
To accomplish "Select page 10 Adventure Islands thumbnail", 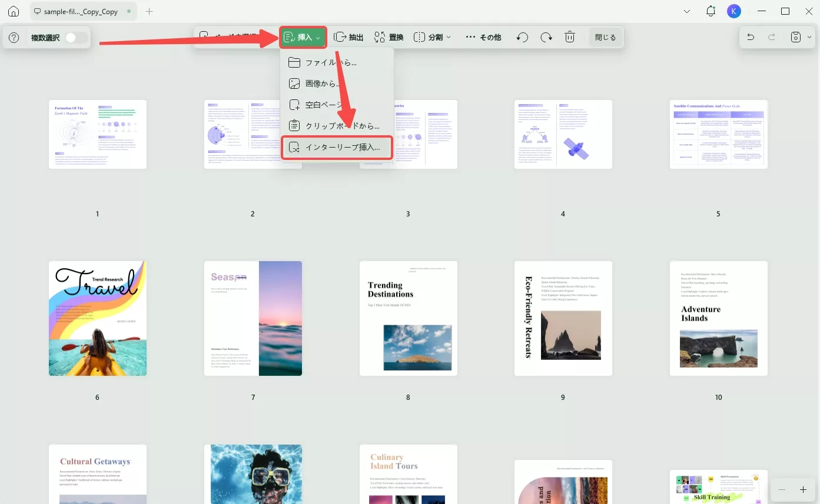I will pos(719,318).
